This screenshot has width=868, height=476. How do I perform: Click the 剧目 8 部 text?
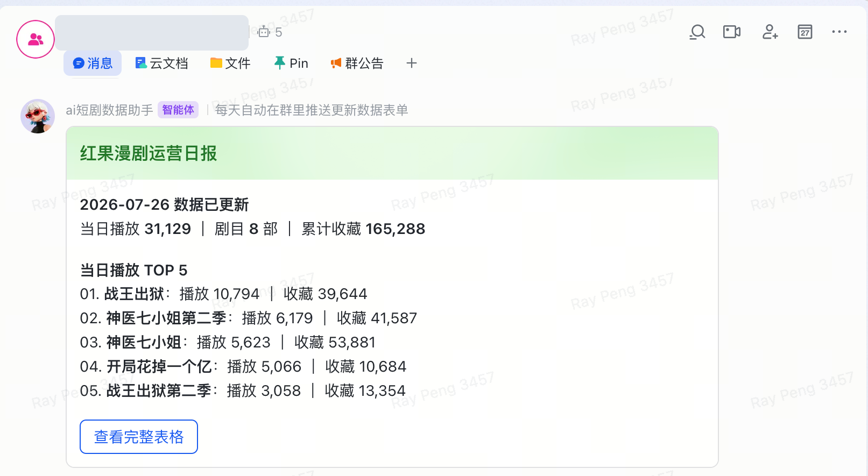[246, 229]
